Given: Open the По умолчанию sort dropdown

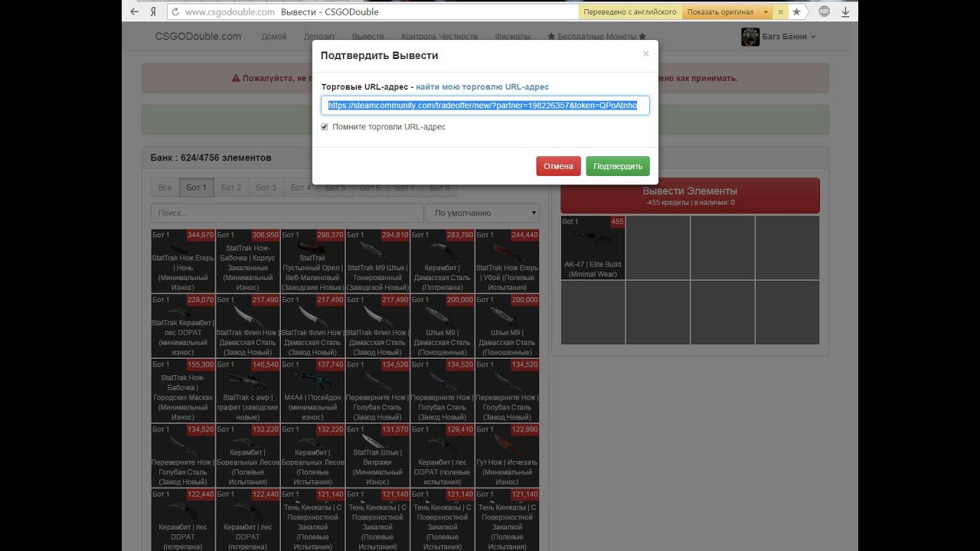Looking at the screenshot, I should point(482,214).
